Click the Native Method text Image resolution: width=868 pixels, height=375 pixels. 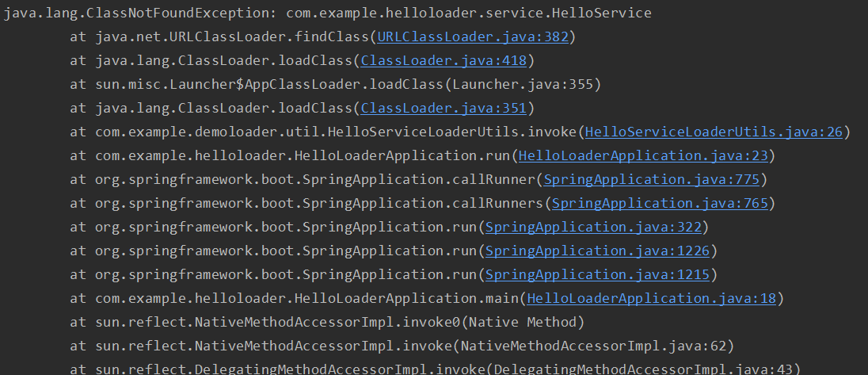click(523, 323)
